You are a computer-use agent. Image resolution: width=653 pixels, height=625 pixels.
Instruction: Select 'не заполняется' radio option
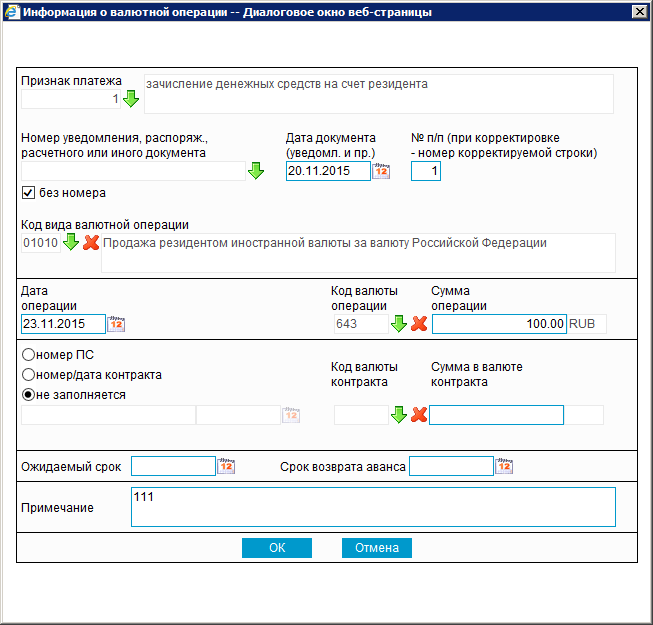point(28,394)
